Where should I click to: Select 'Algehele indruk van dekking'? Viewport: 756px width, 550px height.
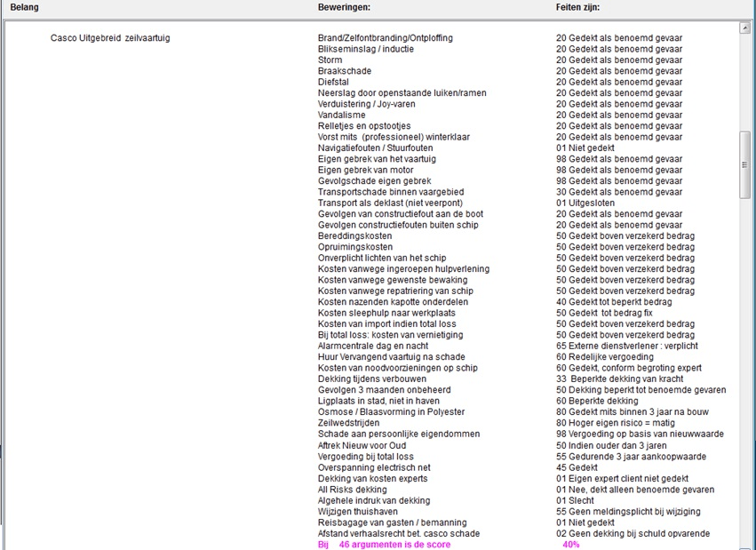pos(374,501)
